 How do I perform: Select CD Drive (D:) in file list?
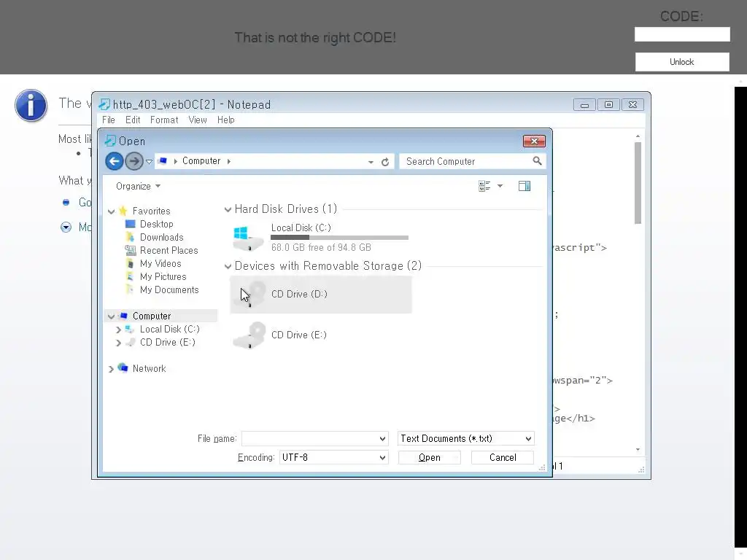tap(321, 295)
